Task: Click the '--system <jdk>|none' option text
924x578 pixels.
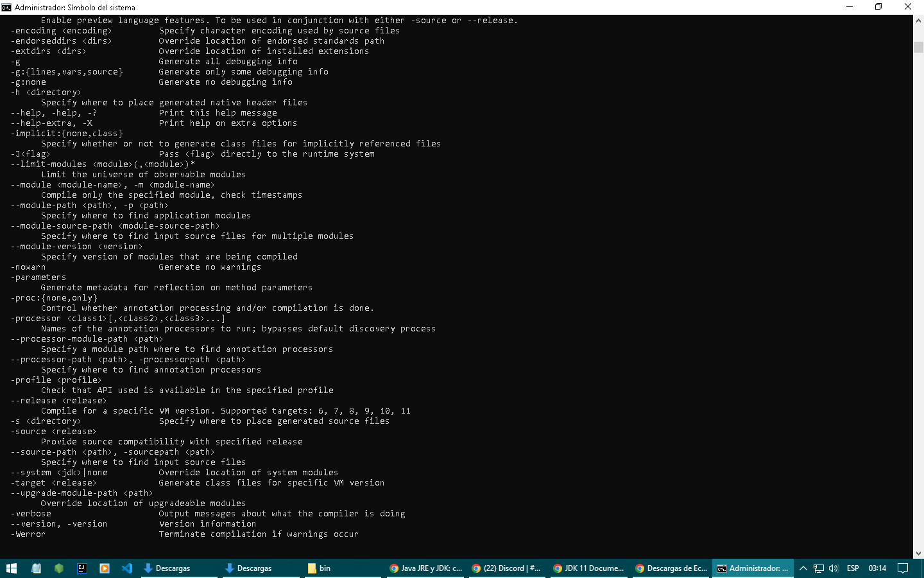Action: click(x=59, y=473)
